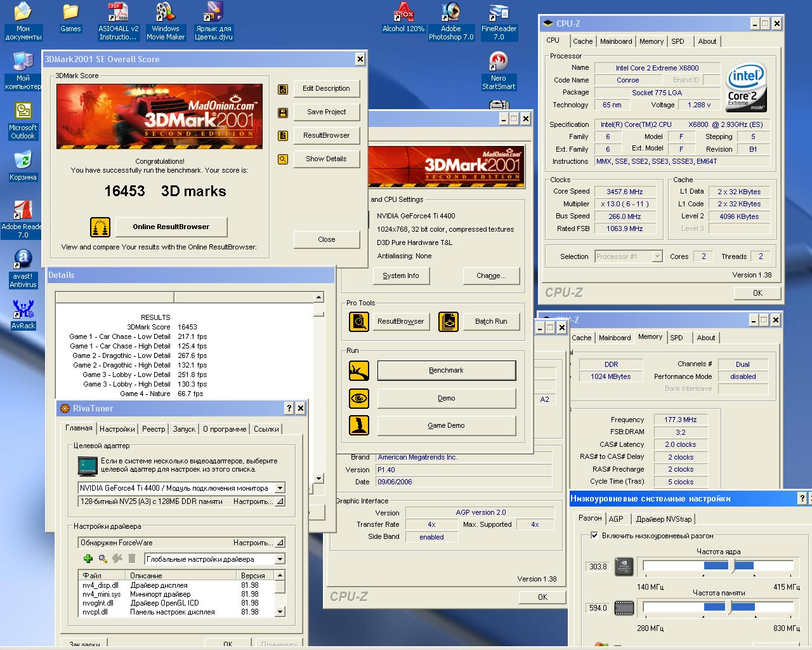Viewport: 812px width, 650px height.
Task: Open global driver settings dropdown
Action: click(280, 559)
